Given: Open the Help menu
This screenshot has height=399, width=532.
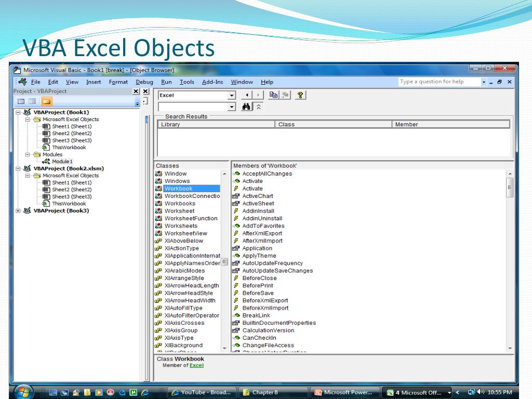Looking at the screenshot, I should coord(267,82).
